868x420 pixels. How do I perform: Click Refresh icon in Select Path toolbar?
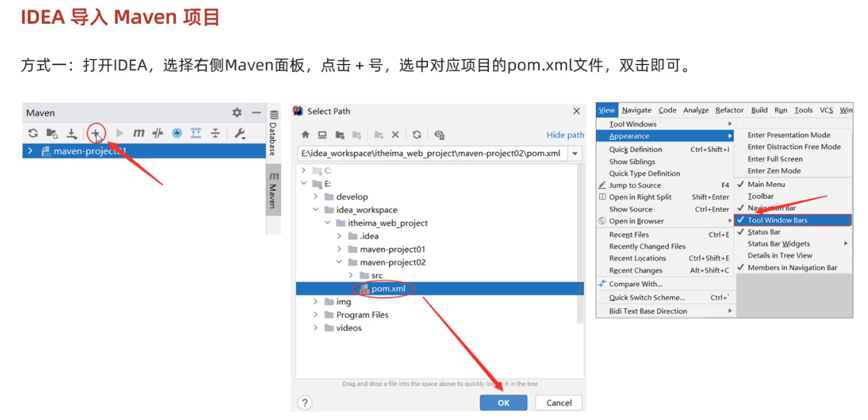(x=417, y=135)
